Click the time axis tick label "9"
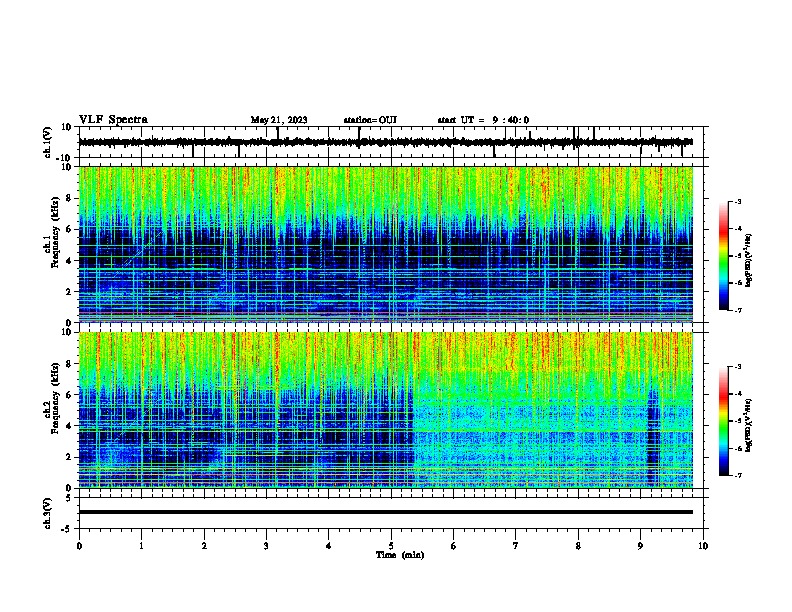Image resolution: width=792 pixels, height=612 pixels. coord(640,546)
